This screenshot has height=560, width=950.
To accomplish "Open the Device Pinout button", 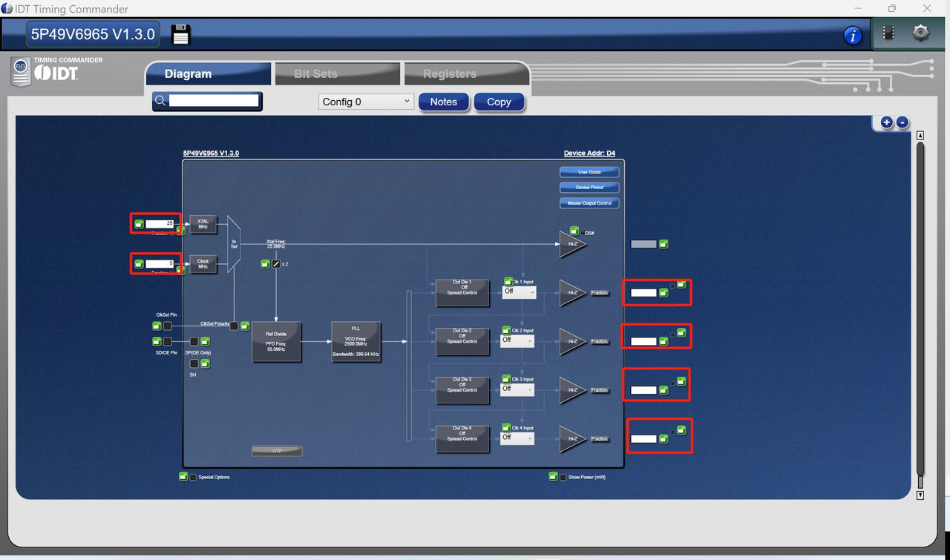I will [589, 188].
